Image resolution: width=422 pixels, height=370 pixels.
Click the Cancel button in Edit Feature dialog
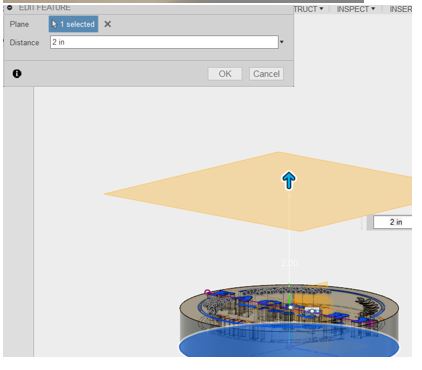coord(266,74)
